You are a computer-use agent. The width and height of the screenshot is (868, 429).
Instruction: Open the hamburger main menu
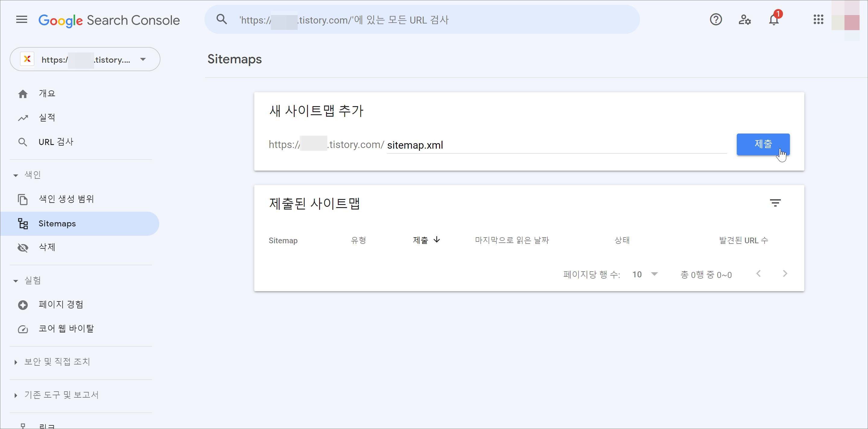(x=22, y=20)
